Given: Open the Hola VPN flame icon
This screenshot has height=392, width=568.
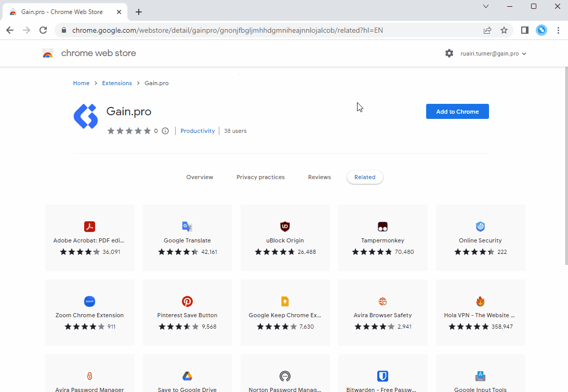Looking at the screenshot, I should coord(480,301).
